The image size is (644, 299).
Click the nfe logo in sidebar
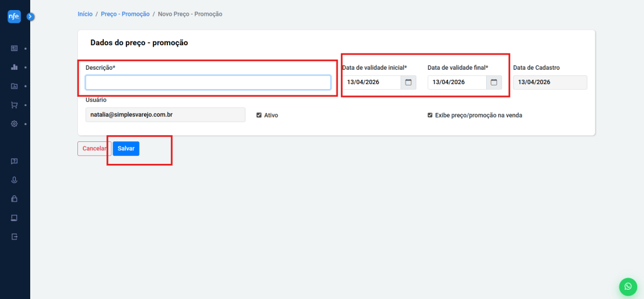point(14,17)
